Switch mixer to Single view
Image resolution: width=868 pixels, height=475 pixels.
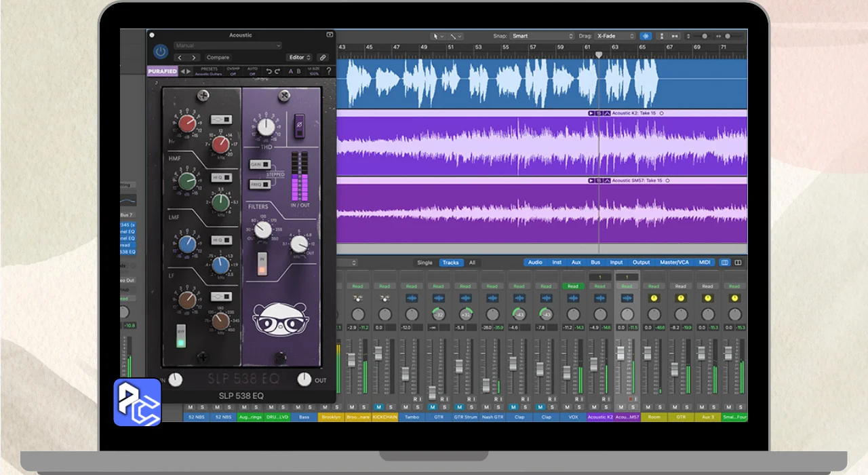425,263
